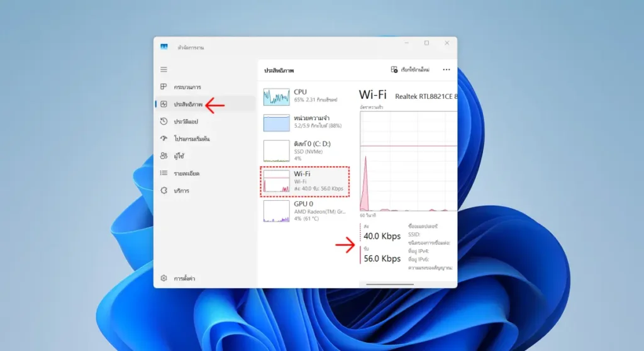This screenshot has height=351, width=644.
Task: Click the memory 5.2/5.9 GB (88%) value
Action: click(318, 126)
